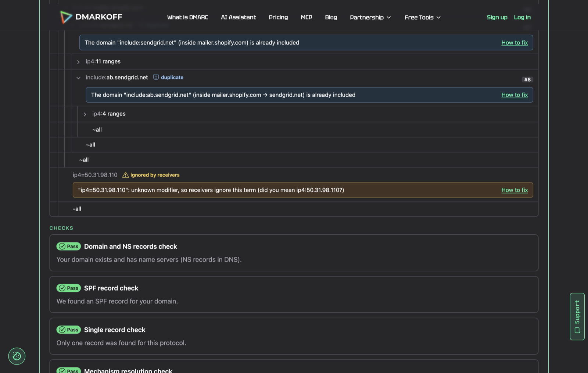Open the Support side tab
588x373 pixels.
(x=577, y=316)
